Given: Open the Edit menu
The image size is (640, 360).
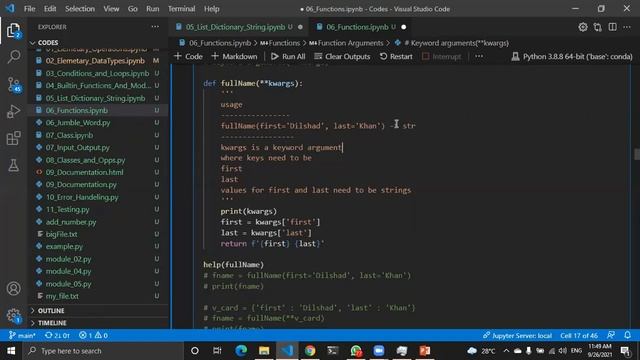Looking at the screenshot, I should [x=50, y=9].
